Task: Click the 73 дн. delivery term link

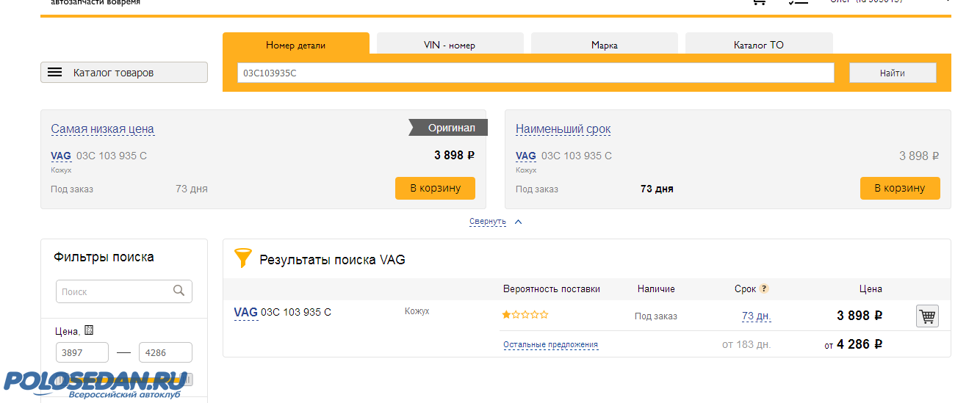Action: click(756, 316)
